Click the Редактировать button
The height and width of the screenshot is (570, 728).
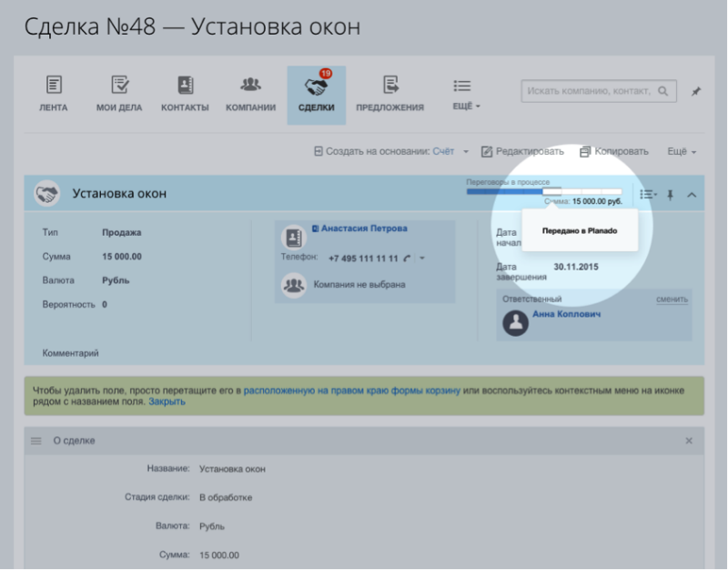(x=522, y=151)
